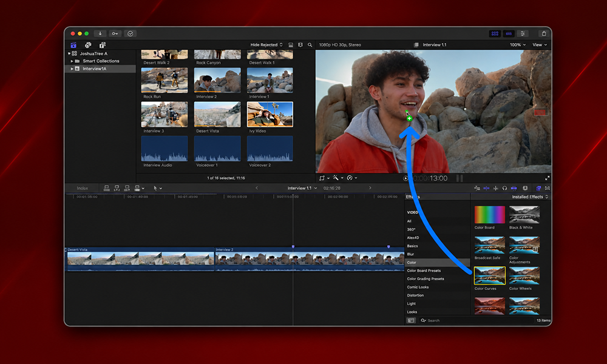Open clip appearance filmstrip icon in timeline
The image size is (607, 364).
[x=525, y=189]
